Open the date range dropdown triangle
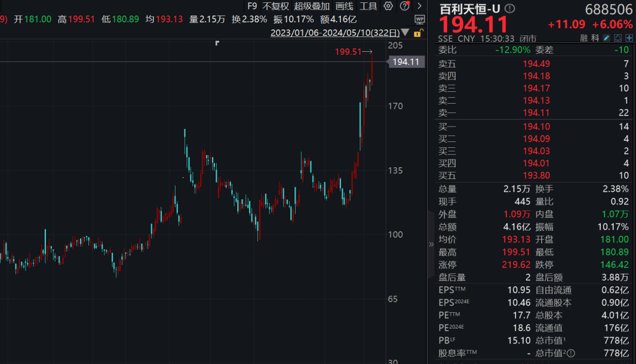Screen dimensions: 636x364 pos(405,32)
